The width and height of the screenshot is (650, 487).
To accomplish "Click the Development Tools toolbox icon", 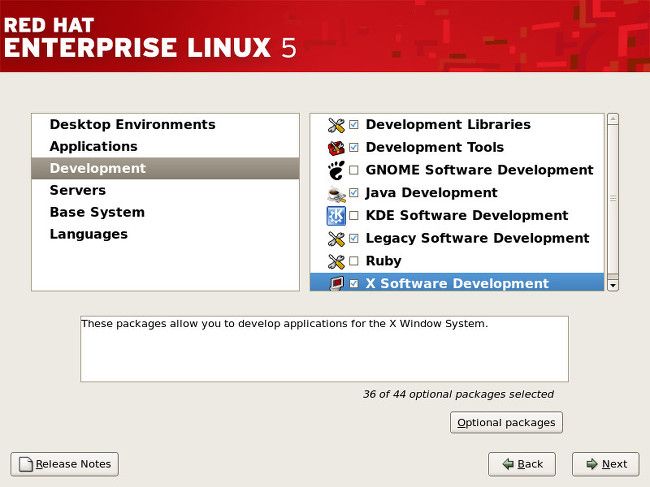I will (x=336, y=148).
